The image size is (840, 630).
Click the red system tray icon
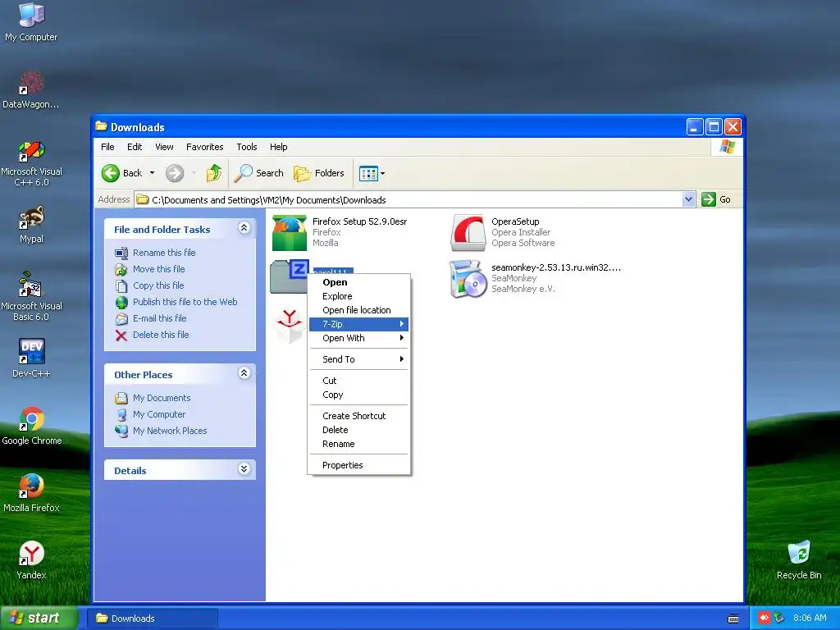click(764, 619)
